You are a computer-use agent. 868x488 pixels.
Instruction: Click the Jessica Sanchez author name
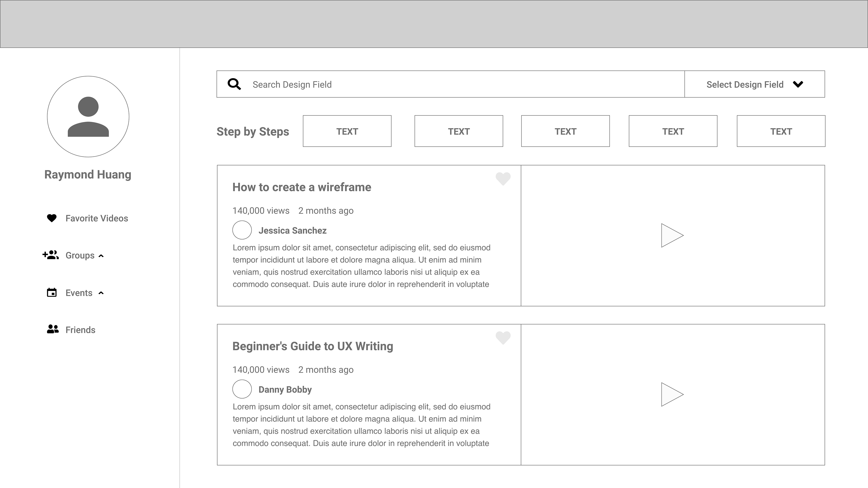point(292,231)
